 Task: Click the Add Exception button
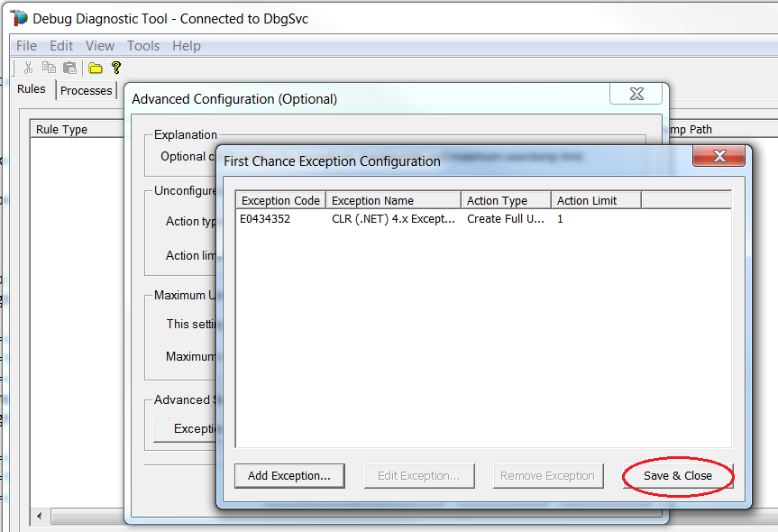tap(288, 475)
